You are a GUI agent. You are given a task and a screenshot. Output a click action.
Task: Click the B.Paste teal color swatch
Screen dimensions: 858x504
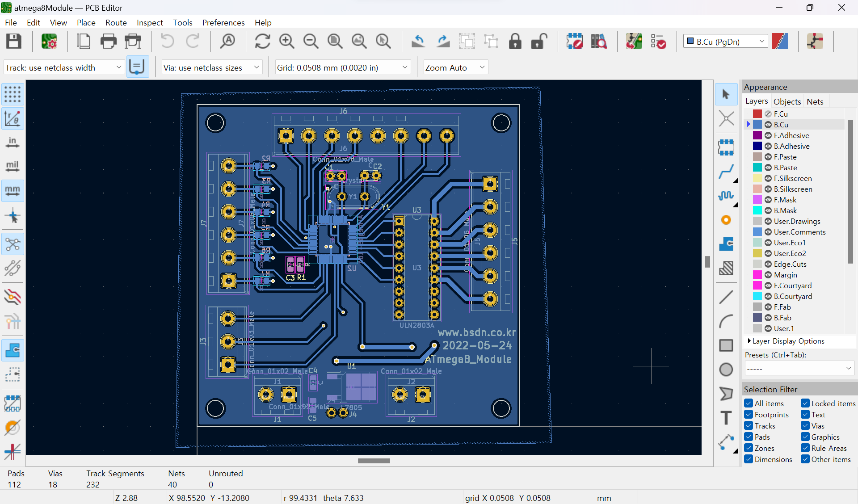click(x=757, y=168)
